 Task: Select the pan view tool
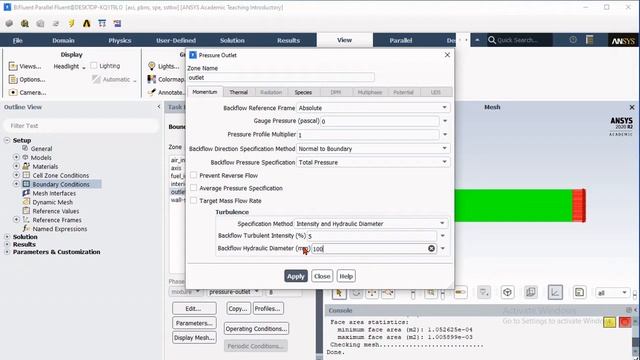point(372,292)
